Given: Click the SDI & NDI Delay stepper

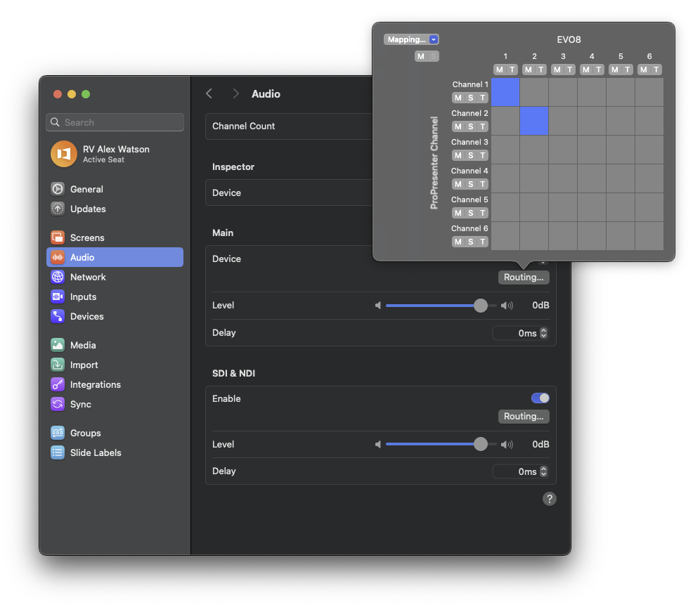Looking at the screenshot, I should (543, 471).
